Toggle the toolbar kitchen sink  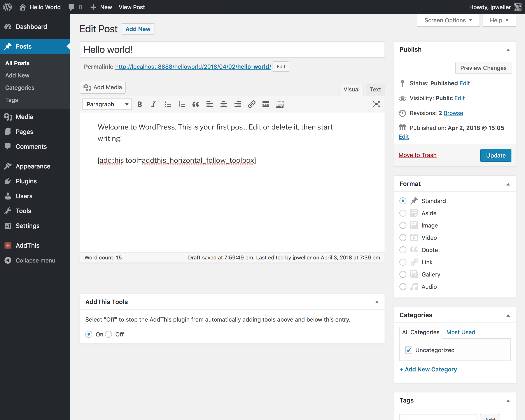coord(279,104)
